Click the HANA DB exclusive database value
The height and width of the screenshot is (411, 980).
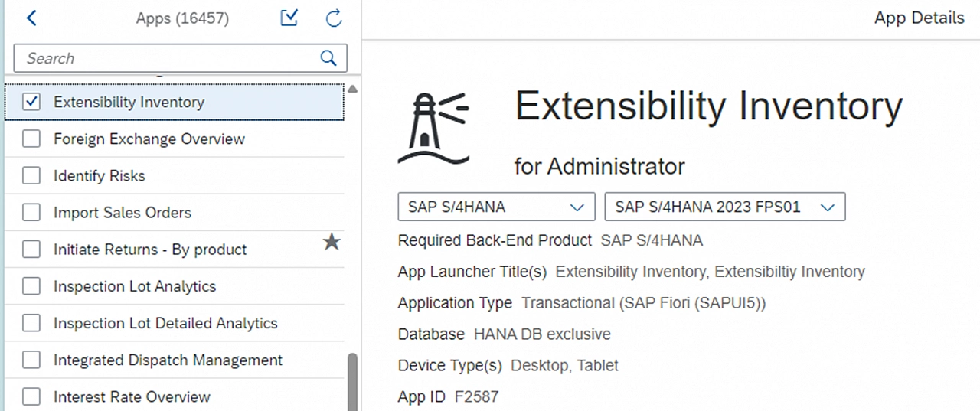(x=542, y=334)
